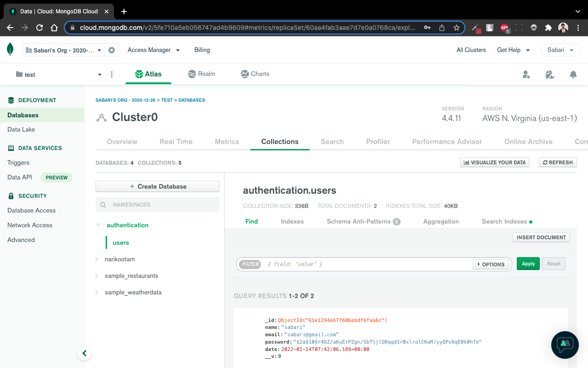Click Visualize Your Data button
Image resolution: width=588 pixels, height=368 pixels.
pos(495,162)
